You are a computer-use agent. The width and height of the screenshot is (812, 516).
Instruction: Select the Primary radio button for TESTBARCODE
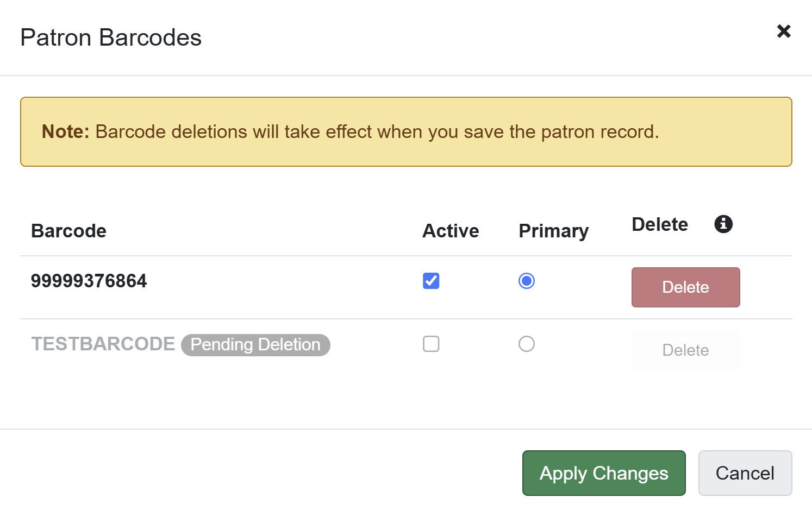point(526,344)
